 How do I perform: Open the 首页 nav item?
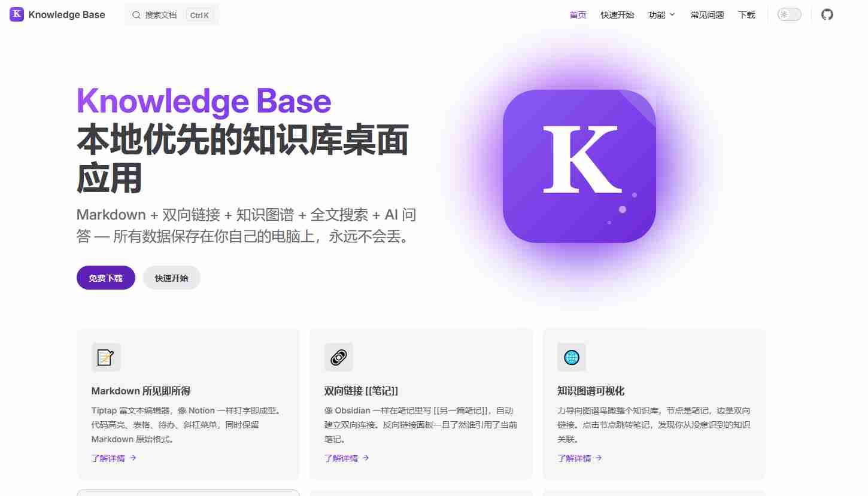coord(578,15)
